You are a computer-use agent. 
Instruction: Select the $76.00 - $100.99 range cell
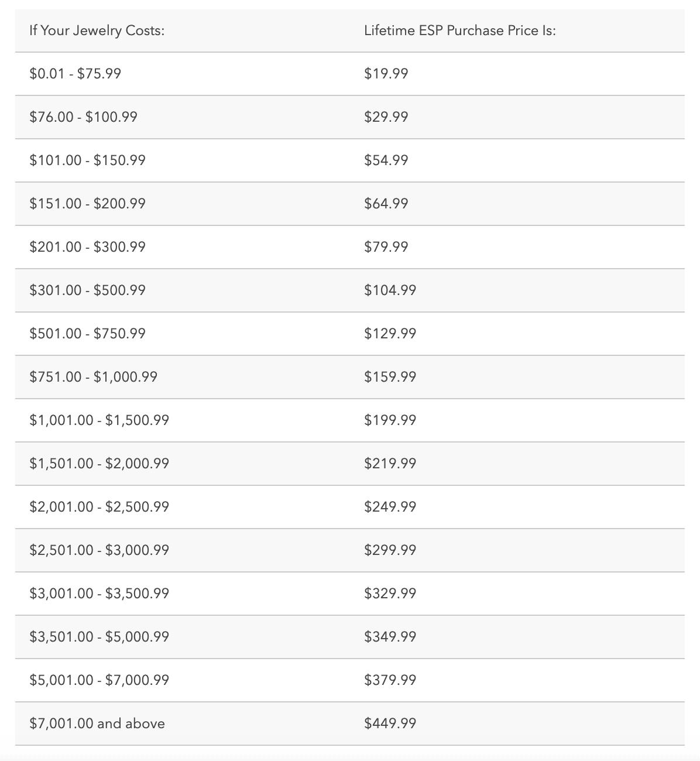point(84,117)
